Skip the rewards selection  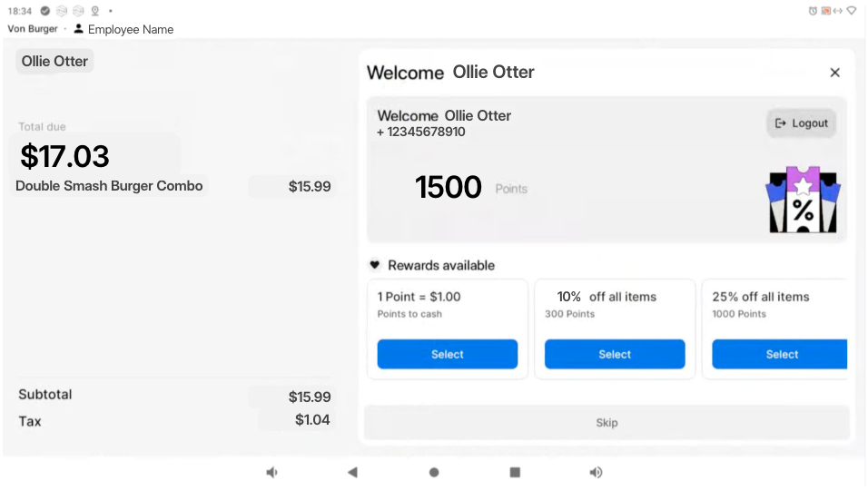[606, 423]
